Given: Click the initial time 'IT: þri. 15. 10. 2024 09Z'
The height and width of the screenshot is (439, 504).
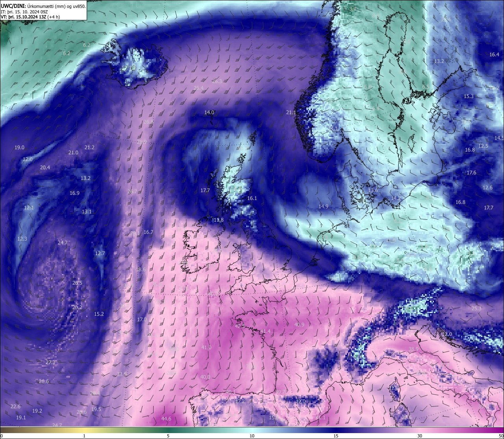Looking at the screenshot, I should coord(24,12).
